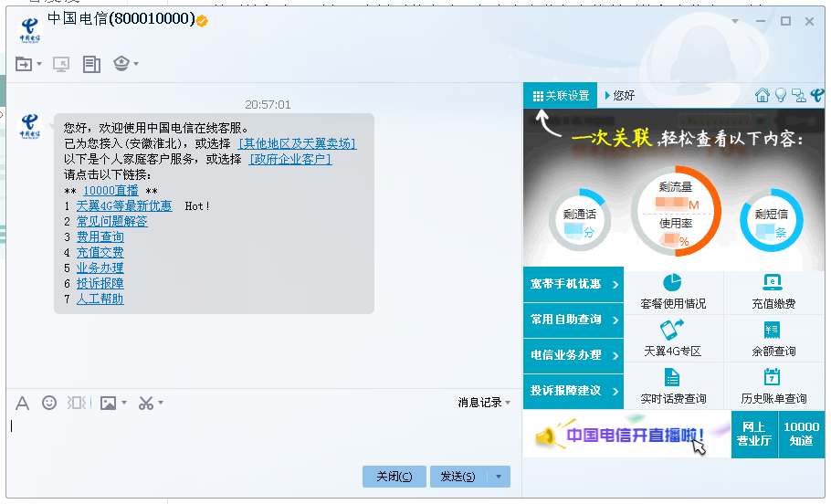Screen dimensions: 831x504
Task: Open the send options dropdown arrow
Action: (x=499, y=477)
